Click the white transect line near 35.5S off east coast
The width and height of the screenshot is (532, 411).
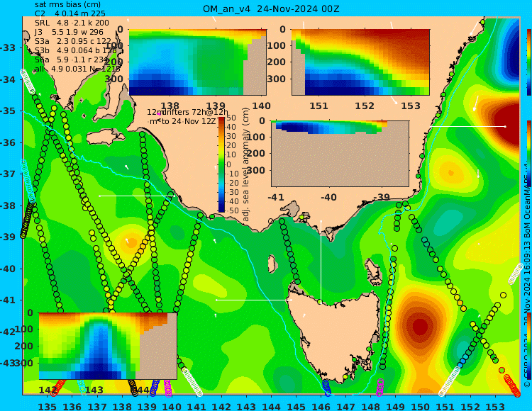click(467, 126)
